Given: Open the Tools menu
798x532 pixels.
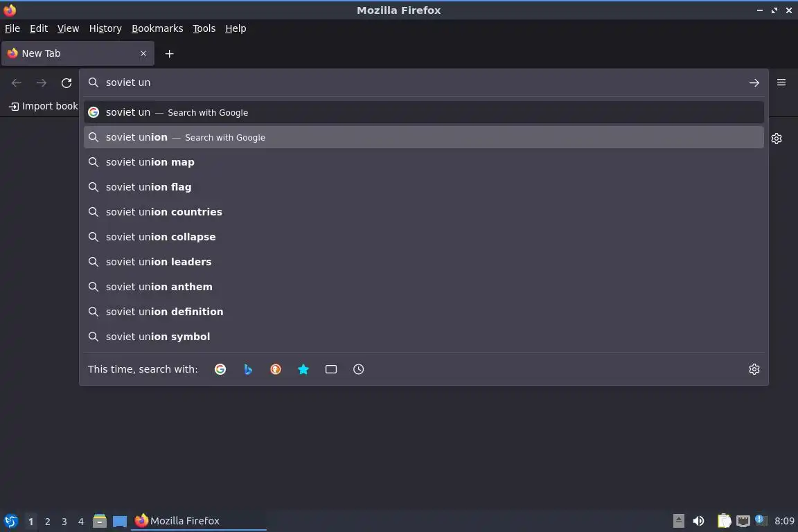Looking at the screenshot, I should click(x=204, y=28).
